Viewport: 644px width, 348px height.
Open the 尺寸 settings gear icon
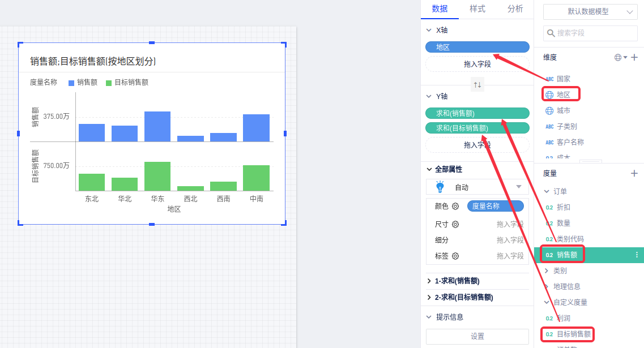click(x=455, y=225)
